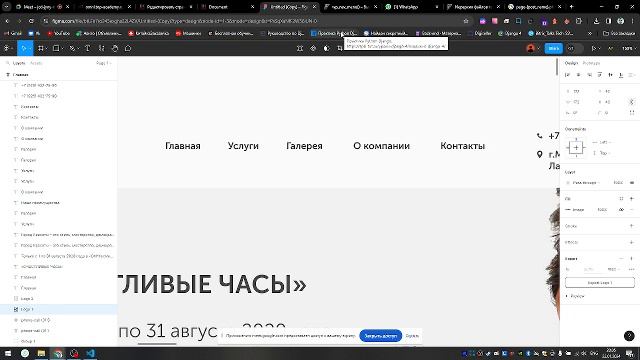This screenshot has height=360, width=640.
Task: Add a stroke with plus icon
Action: [631, 226]
